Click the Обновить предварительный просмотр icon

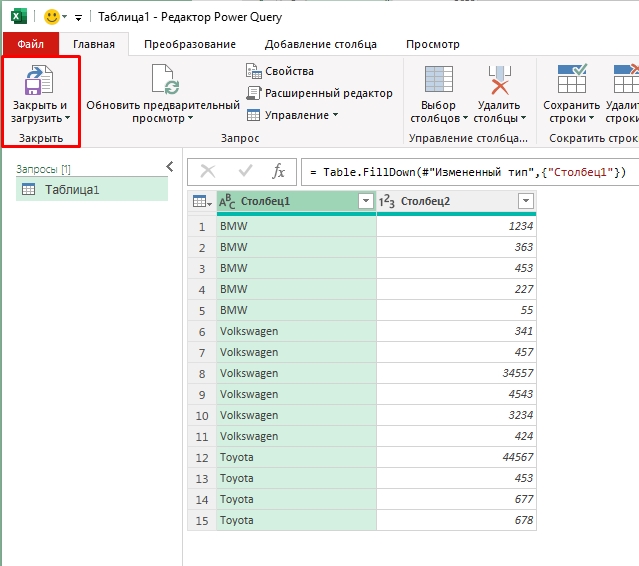(x=165, y=79)
